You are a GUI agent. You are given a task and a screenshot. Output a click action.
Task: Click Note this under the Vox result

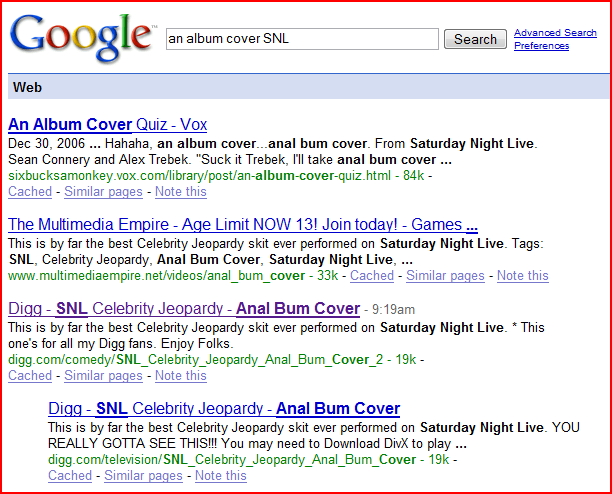click(181, 192)
